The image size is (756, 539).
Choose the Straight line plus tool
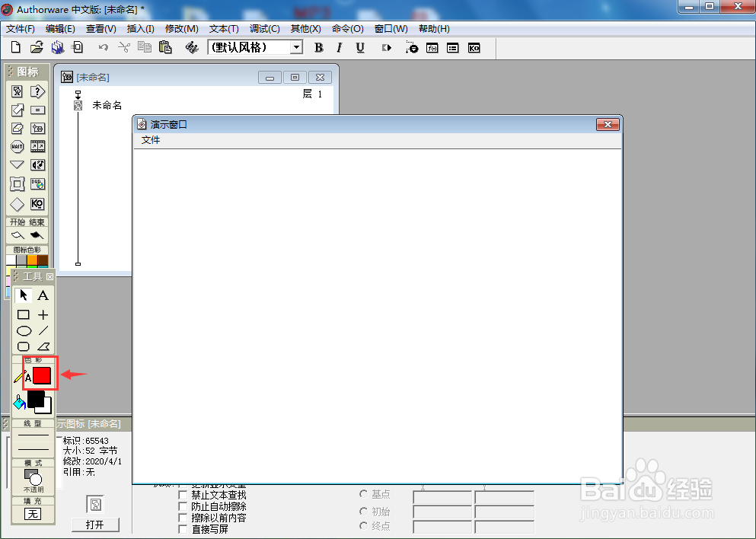(x=43, y=315)
